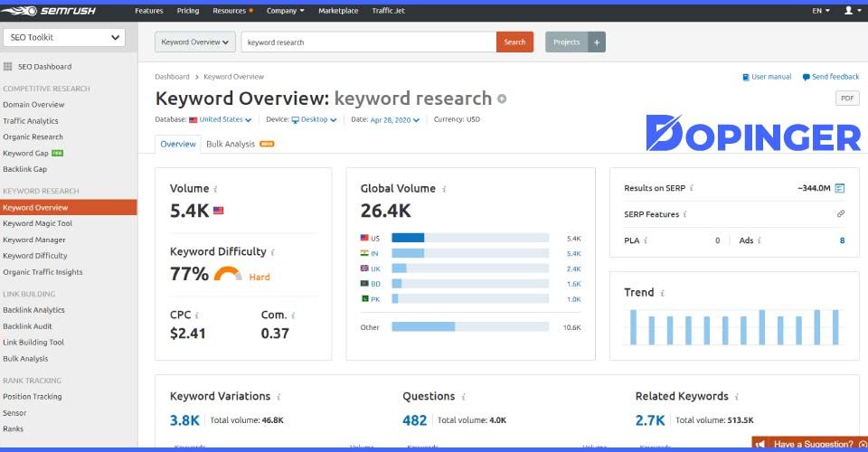Open the SEO Toolkit dropdown
Viewport: 868px width, 452px height.
tap(64, 37)
